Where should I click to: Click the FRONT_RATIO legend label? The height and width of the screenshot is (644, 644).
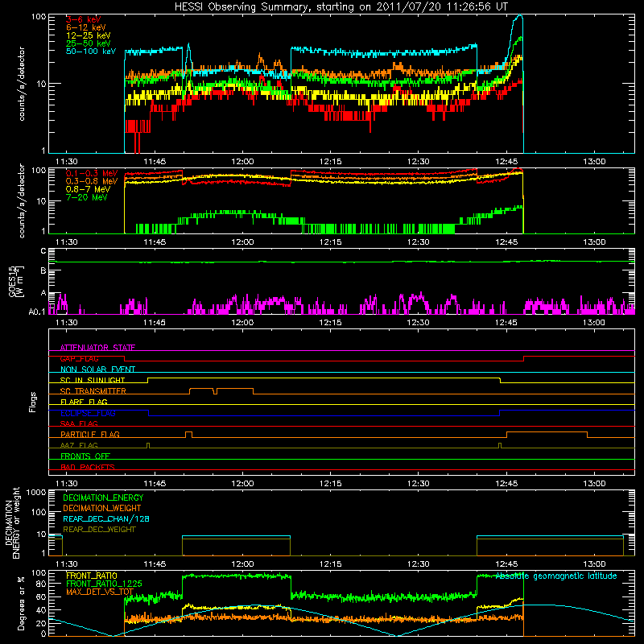(x=92, y=576)
